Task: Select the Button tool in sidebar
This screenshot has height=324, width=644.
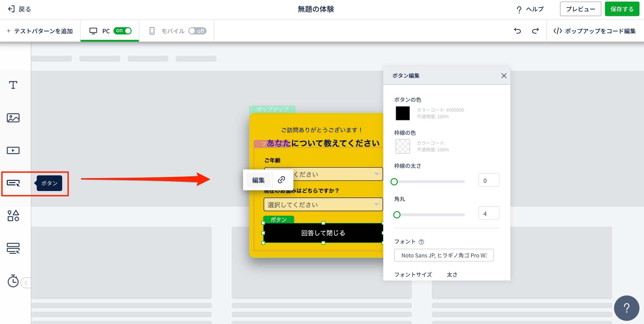Action: pyautogui.click(x=13, y=183)
